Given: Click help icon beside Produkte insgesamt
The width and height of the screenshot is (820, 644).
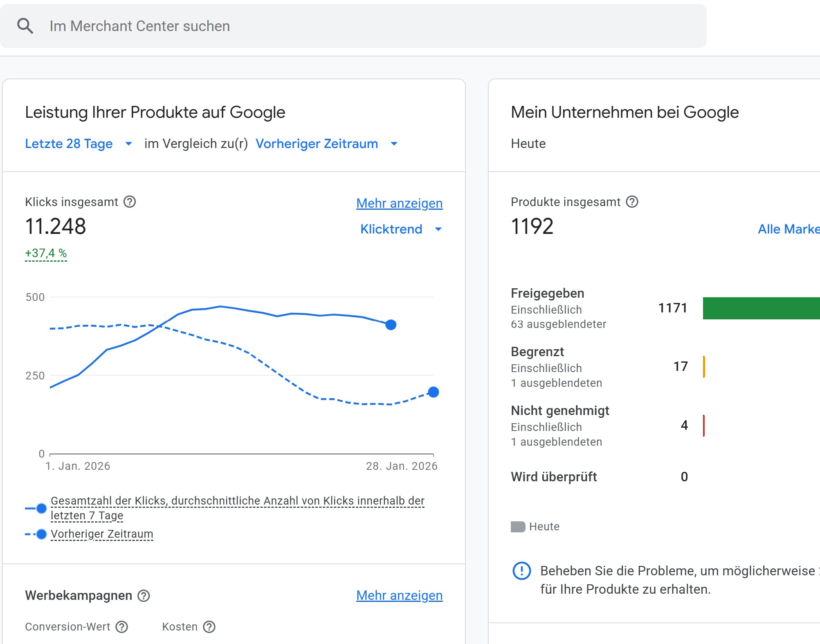Looking at the screenshot, I should [x=632, y=202].
